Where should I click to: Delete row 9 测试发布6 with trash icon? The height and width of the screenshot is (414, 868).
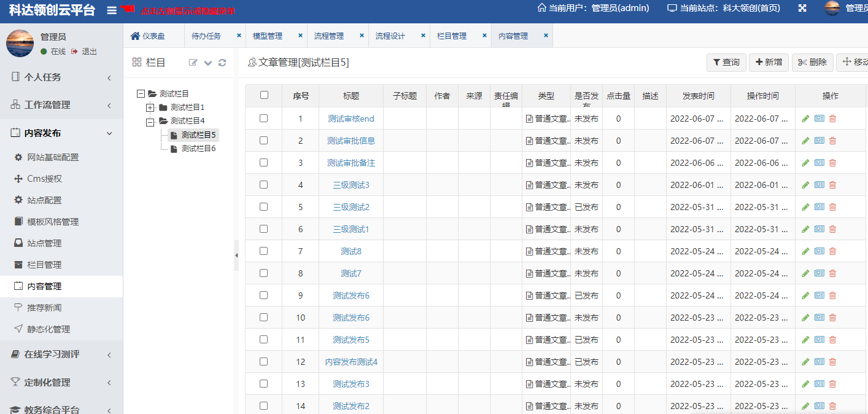(x=832, y=295)
